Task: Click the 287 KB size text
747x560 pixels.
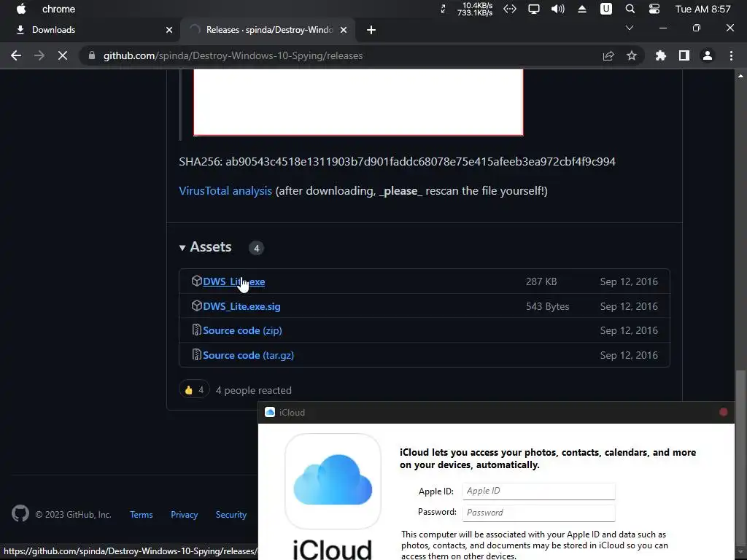Action: click(541, 281)
